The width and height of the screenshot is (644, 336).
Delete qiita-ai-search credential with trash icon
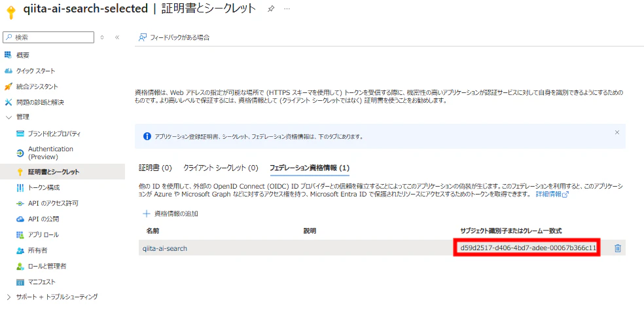[617, 248]
